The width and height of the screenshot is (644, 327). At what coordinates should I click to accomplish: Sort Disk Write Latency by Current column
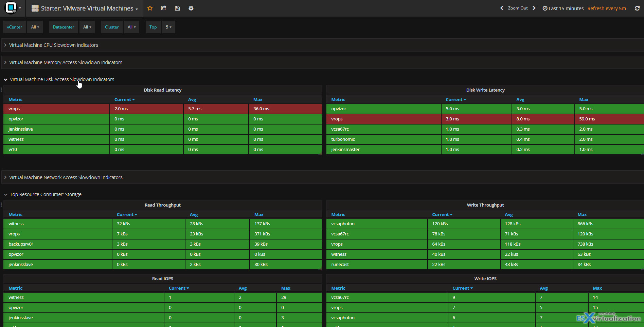[456, 99]
